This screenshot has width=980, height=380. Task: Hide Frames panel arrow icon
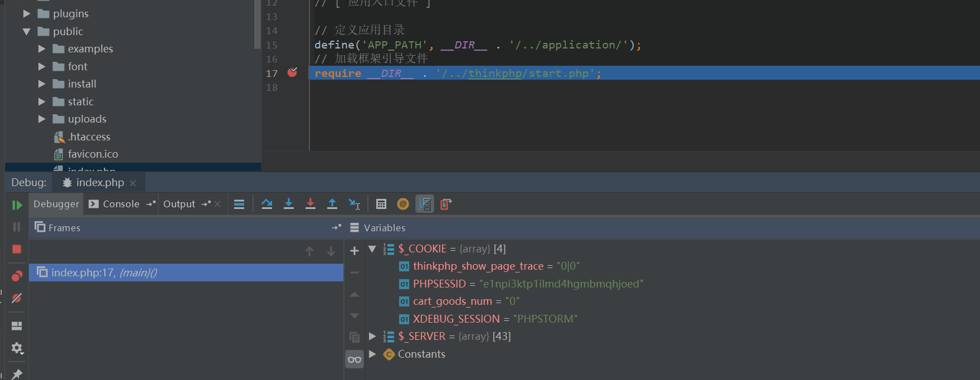(336, 227)
